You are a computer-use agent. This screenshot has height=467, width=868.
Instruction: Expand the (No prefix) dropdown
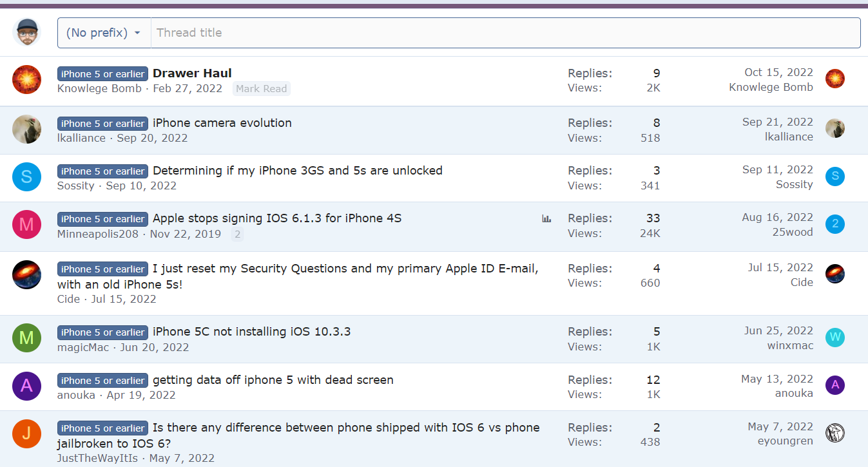tap(104, 33)
